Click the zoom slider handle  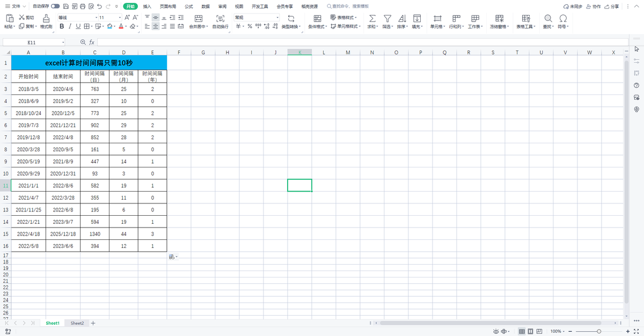click(x=598, y=331)
